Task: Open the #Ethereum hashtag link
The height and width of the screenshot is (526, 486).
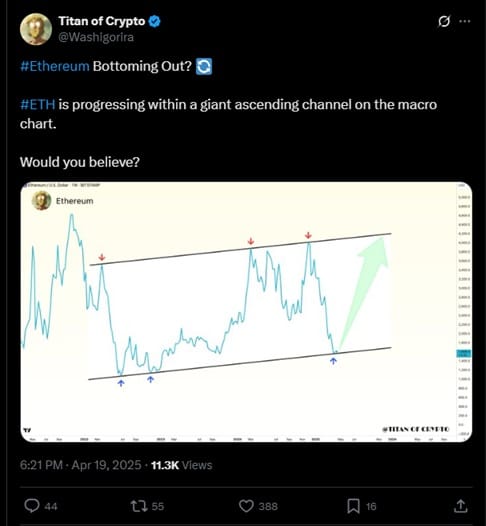Action: 55,66
